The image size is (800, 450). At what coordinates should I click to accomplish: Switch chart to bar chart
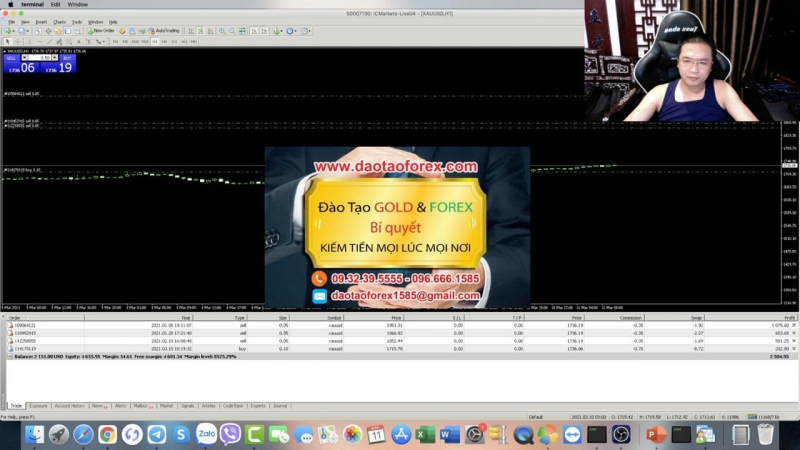(191, 31)
